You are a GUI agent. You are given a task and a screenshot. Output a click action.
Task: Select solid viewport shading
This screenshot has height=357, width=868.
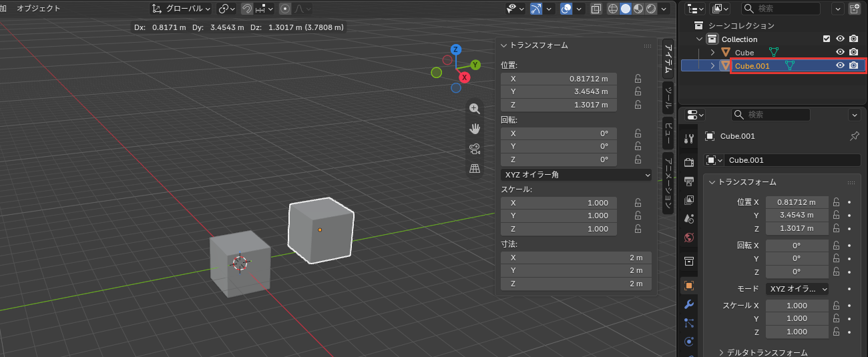(626, 9)
